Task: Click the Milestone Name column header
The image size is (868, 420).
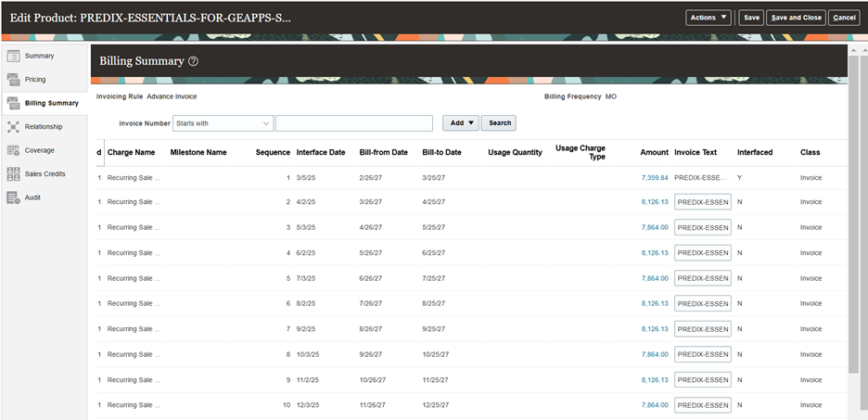Action: [198, 152]
